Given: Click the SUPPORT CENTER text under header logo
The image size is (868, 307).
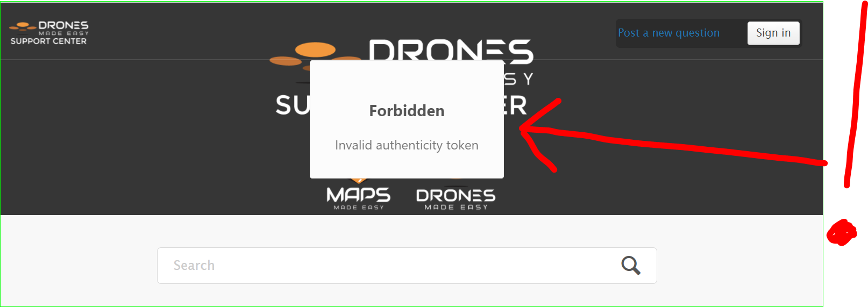Looking at the screenshot, I should tap(48, 41).
